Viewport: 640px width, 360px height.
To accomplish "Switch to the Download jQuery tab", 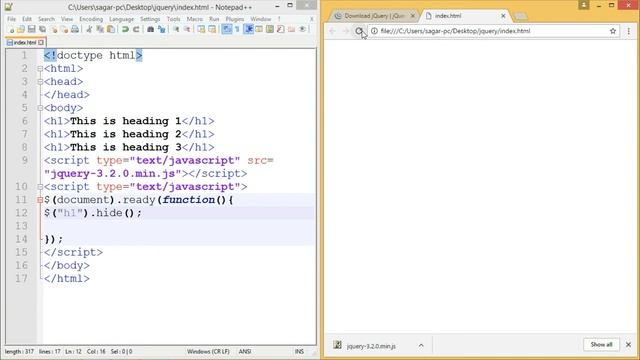I will point(373,16).
